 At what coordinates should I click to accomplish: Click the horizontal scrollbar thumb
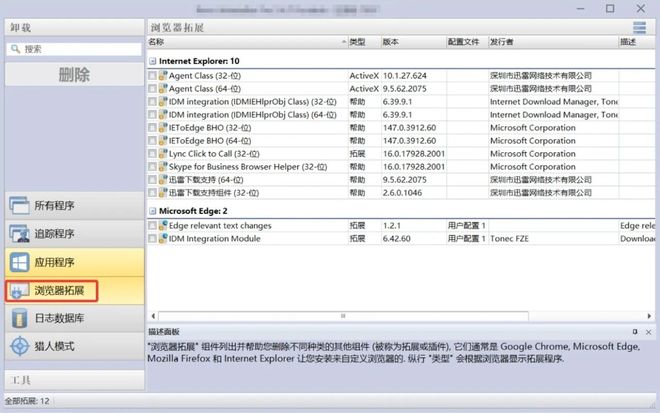(x=343, y=316)
